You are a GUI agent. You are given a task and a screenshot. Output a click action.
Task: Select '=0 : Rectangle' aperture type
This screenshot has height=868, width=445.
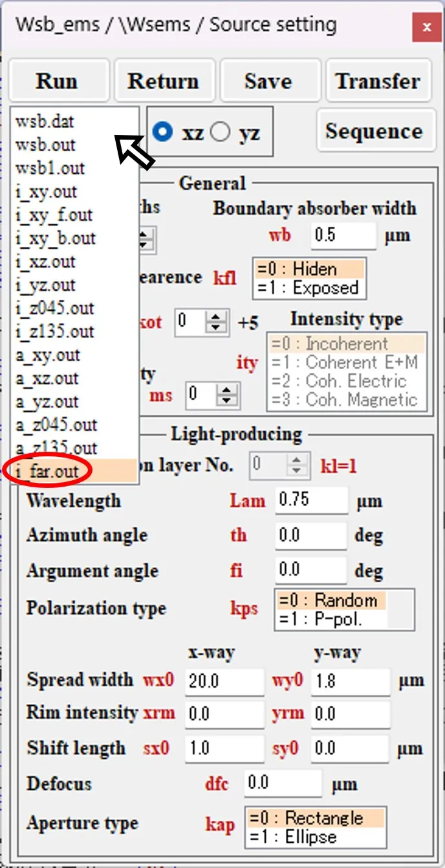click(x=315, y=818)
